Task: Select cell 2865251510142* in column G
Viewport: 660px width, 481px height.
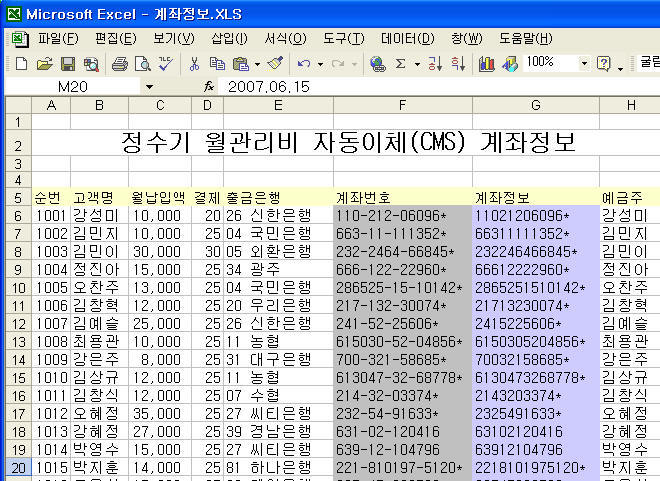Action: point(536,288)
